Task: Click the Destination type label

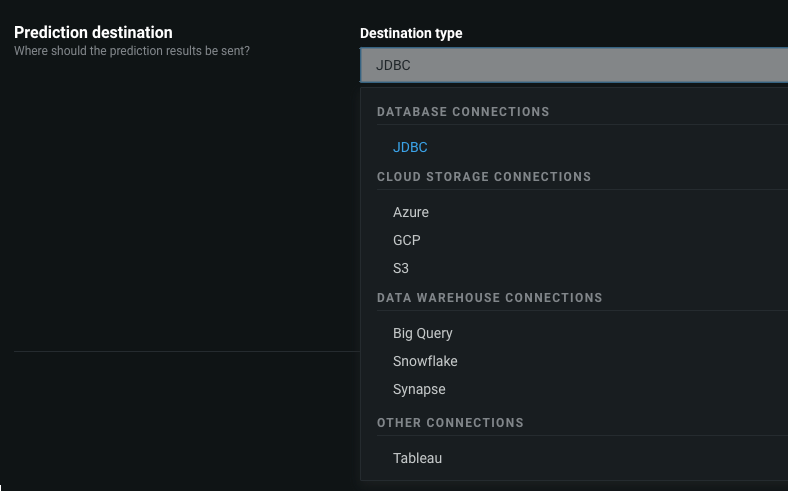Action: point(411,33)
